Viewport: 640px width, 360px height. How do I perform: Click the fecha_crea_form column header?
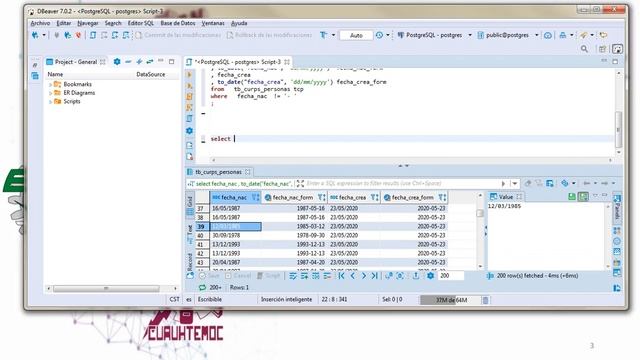click(x=413, y=198)
